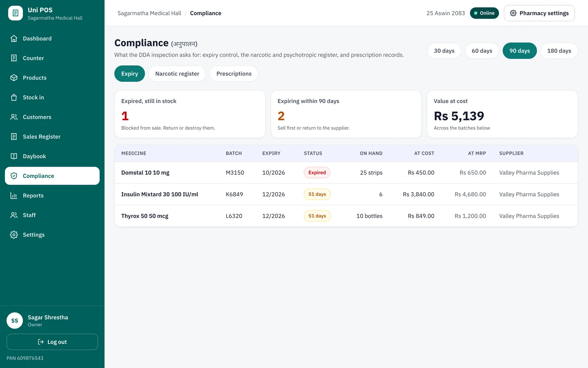This screenshot has height=368, width=588.
Task: Open Dashboard from the sidebar
Action: [x=52, y=39]
